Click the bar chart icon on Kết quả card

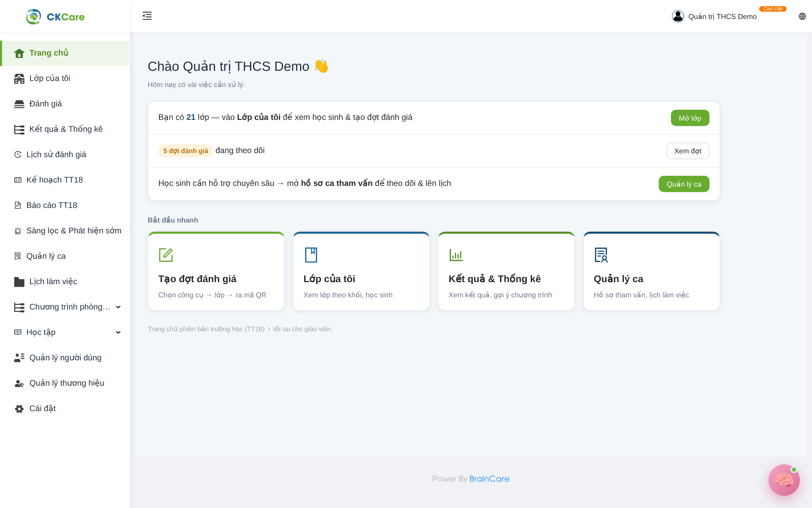456,255
